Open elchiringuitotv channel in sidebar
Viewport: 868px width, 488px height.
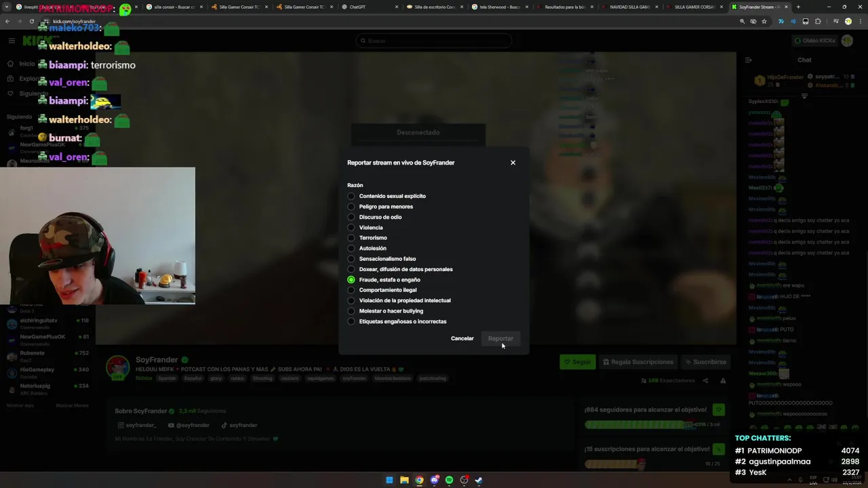[47, 323]
